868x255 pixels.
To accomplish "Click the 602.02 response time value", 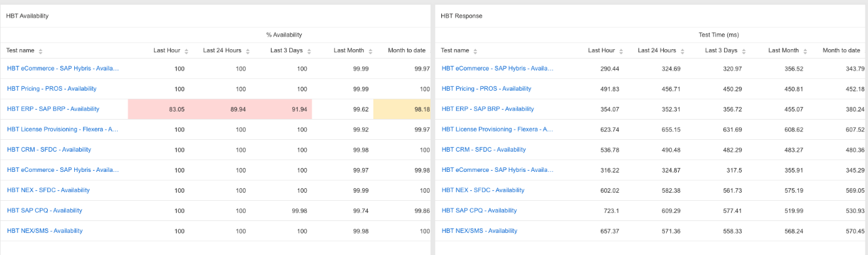I will tap(610, 190).
